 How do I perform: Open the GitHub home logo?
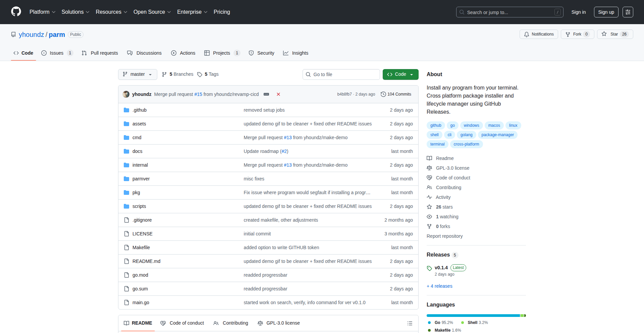click(15, 12)
